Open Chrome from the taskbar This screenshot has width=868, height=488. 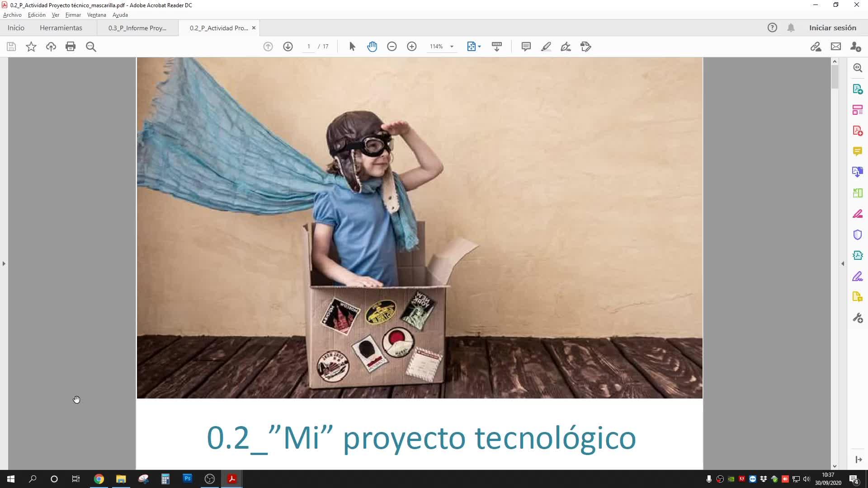point(99,479)
